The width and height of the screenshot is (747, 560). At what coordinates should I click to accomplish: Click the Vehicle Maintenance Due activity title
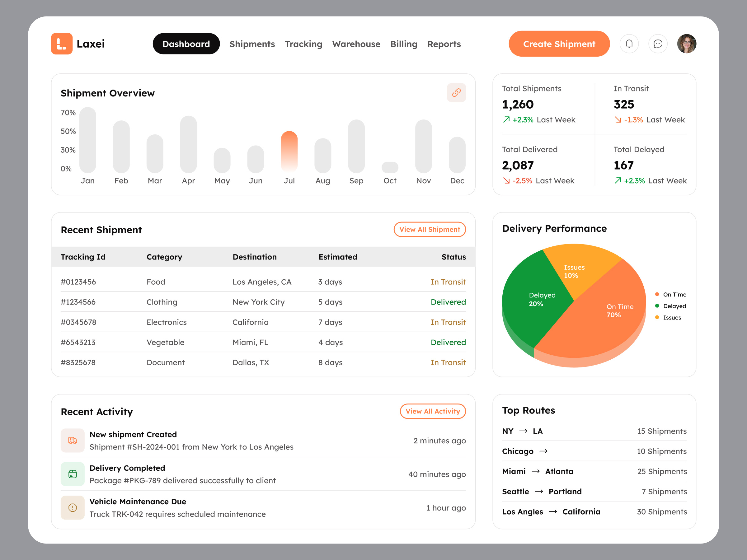[138, 502]
